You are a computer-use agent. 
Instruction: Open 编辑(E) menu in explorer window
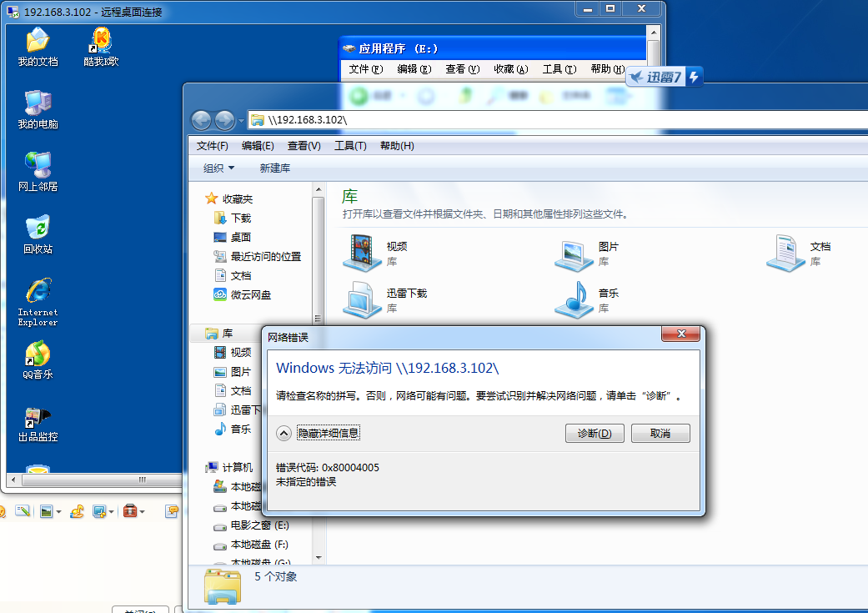258,146
